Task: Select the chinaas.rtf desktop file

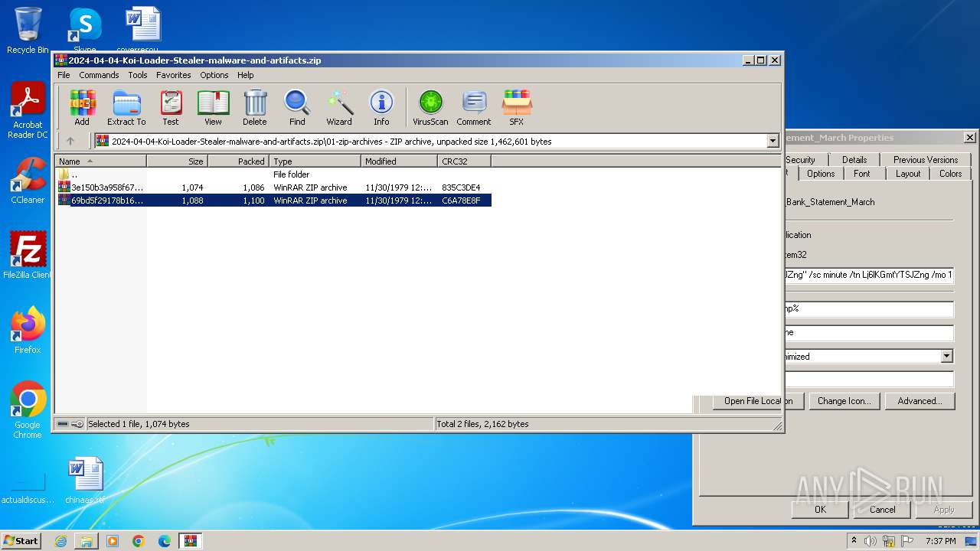Action: point(85,481)
